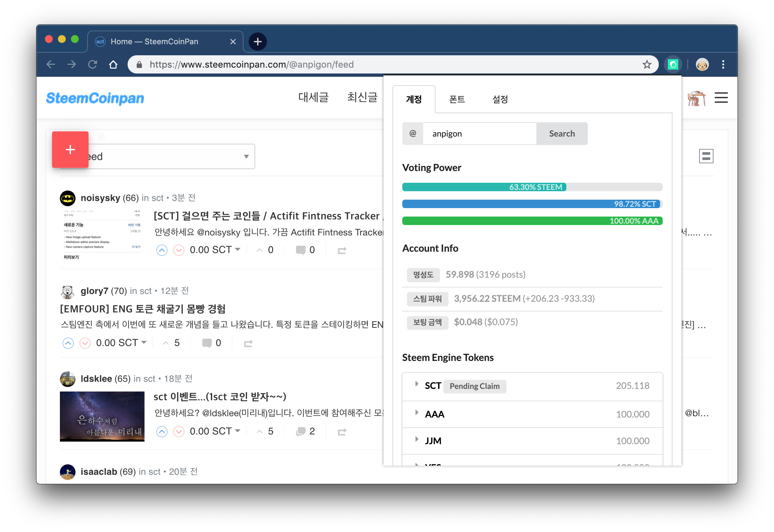This screenshot has width=774, height=532.
Task: Open the Milky Way thumbnail of ldsklee's post
Action: [102, 417]
